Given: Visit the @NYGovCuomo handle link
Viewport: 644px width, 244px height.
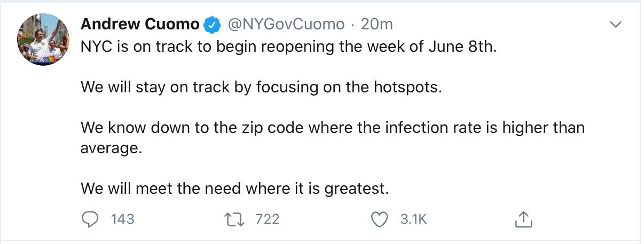Looking at the screenshot, I should click(286, 25).
